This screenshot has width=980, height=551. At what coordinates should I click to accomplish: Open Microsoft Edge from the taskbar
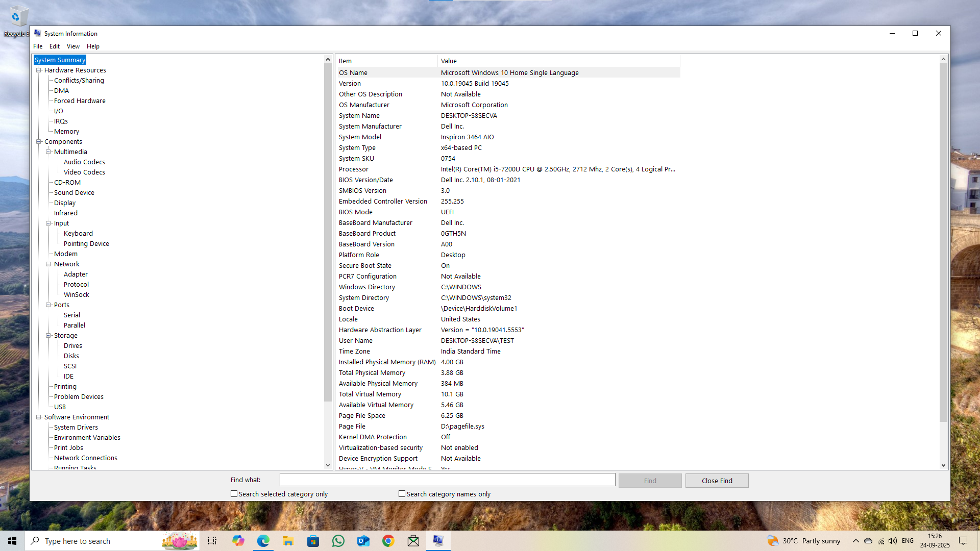(x=263, y=540)
